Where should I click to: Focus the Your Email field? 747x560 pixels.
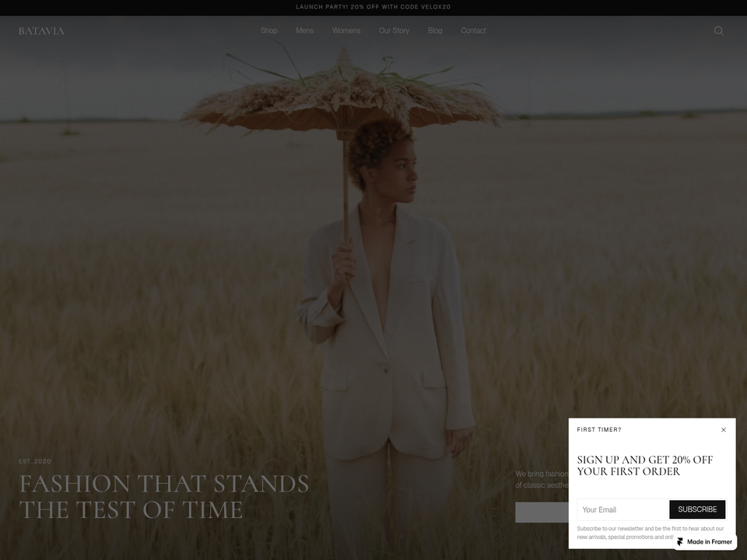coord(623,509)
